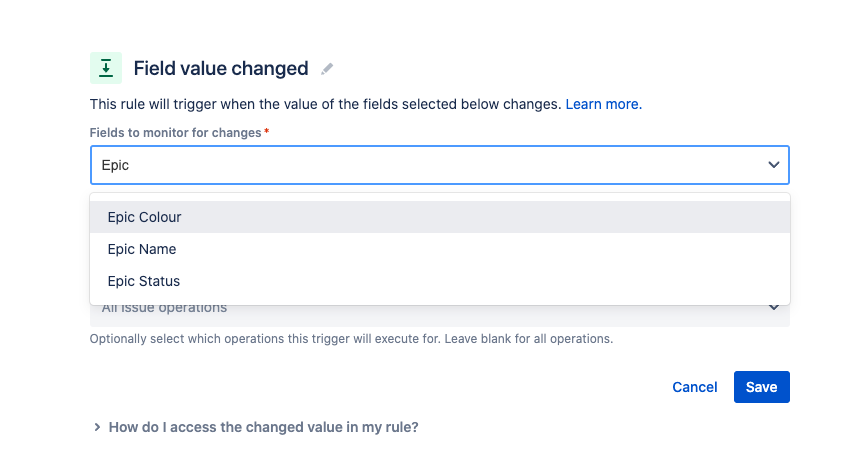Pick the Epic Status option
The height and width of the screenshot is (466, 868).
click(x=143, y=281)
